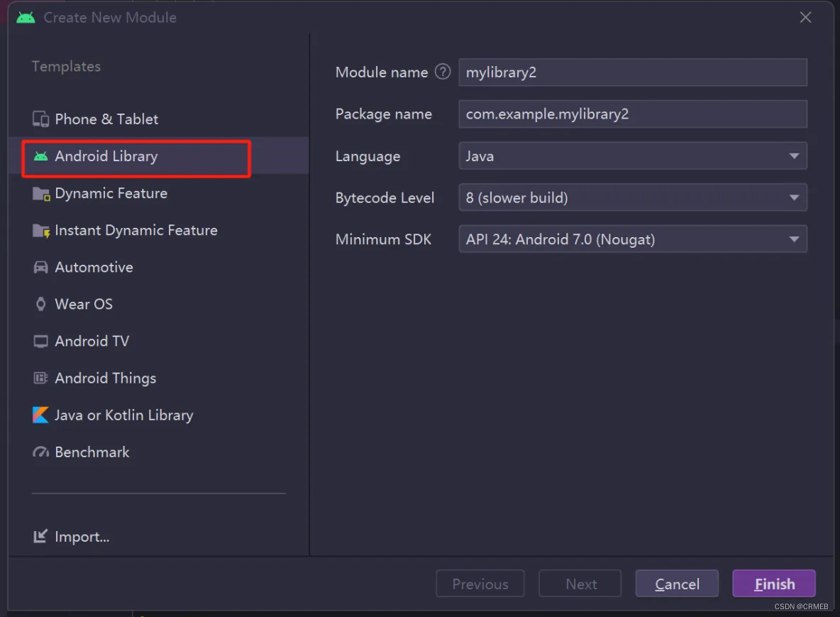This screenshot has height=617, width=840.
Task: Click the Android TV screen icon
Action: click(x=40, y=341)
